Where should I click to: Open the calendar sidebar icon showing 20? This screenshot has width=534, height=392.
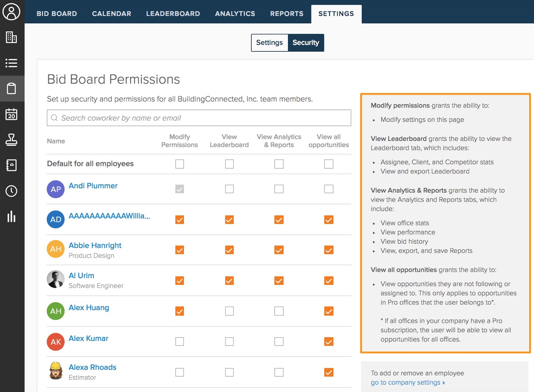coord(12,114)
